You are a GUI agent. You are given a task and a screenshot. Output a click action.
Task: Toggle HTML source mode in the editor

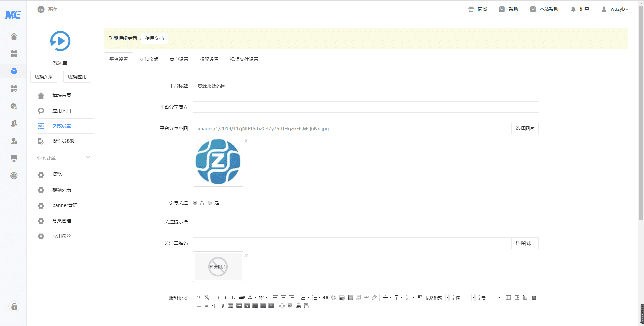[x=199, y=297]
